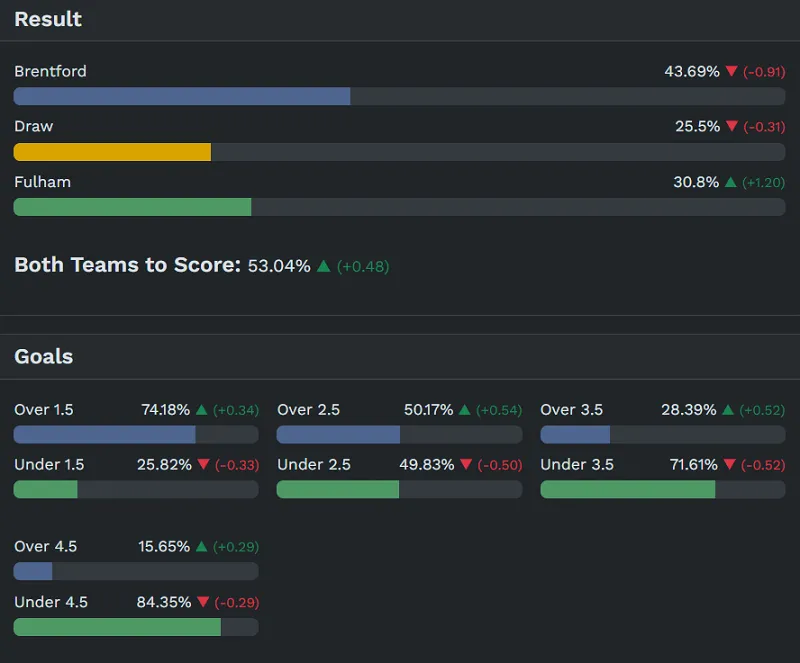This screenshot has width=800, height=663.
Task: Click the red down arrow for Under 4.5
Action: [x=203, y=602]
